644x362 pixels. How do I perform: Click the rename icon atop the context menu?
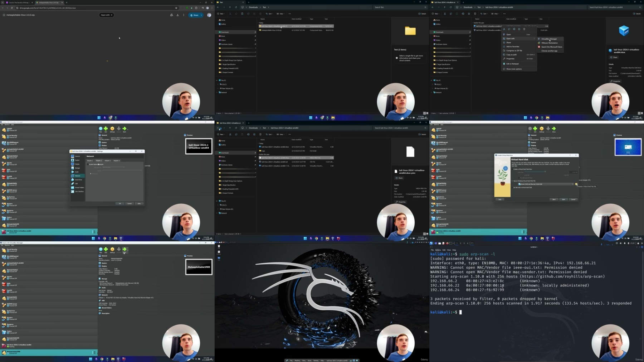coord(514,29)
